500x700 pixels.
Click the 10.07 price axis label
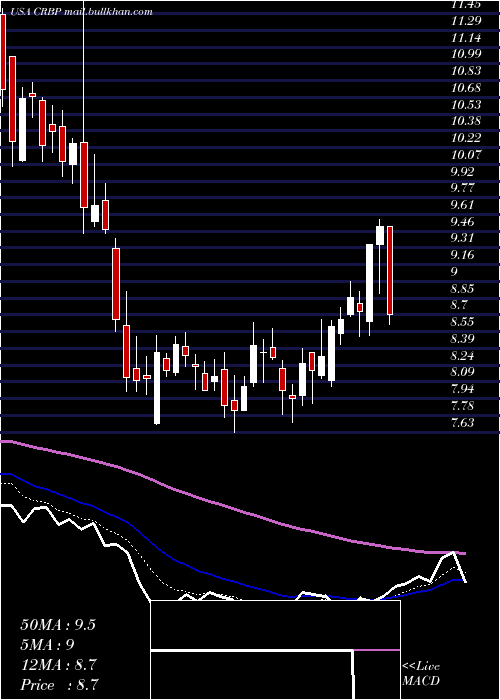pos(466,155)
